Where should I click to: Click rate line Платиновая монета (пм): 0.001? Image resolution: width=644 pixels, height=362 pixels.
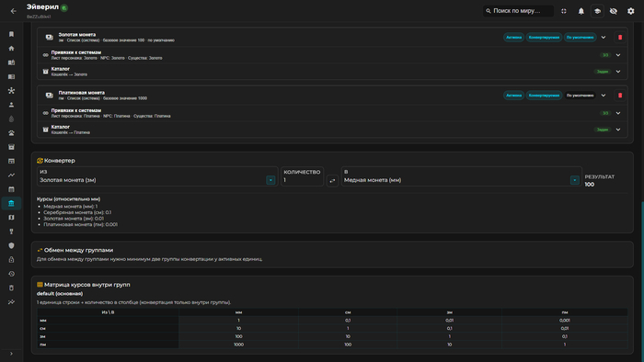(81, 225)
